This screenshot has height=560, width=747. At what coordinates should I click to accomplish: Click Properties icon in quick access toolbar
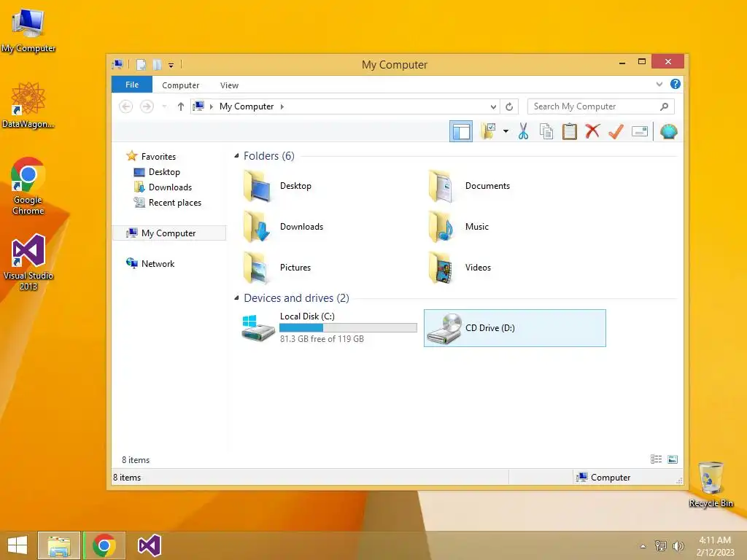(141, 64)
